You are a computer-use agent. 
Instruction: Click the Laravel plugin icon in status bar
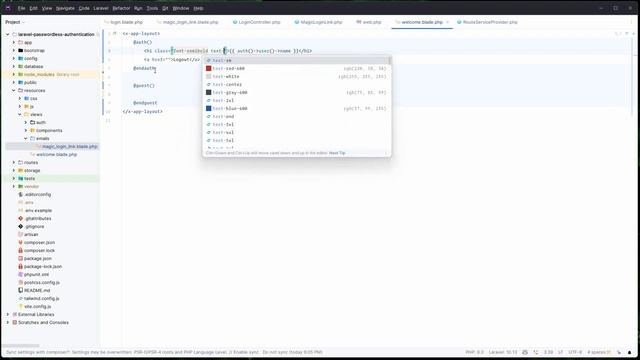click(x=525, y=352)
